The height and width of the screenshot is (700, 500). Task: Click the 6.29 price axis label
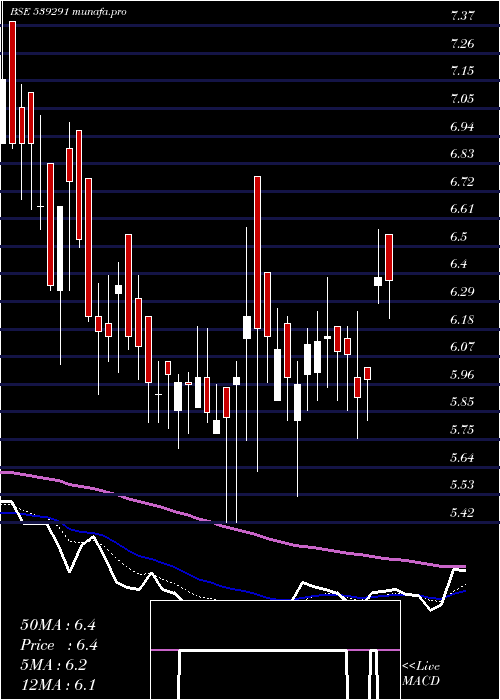coord(462,292)
